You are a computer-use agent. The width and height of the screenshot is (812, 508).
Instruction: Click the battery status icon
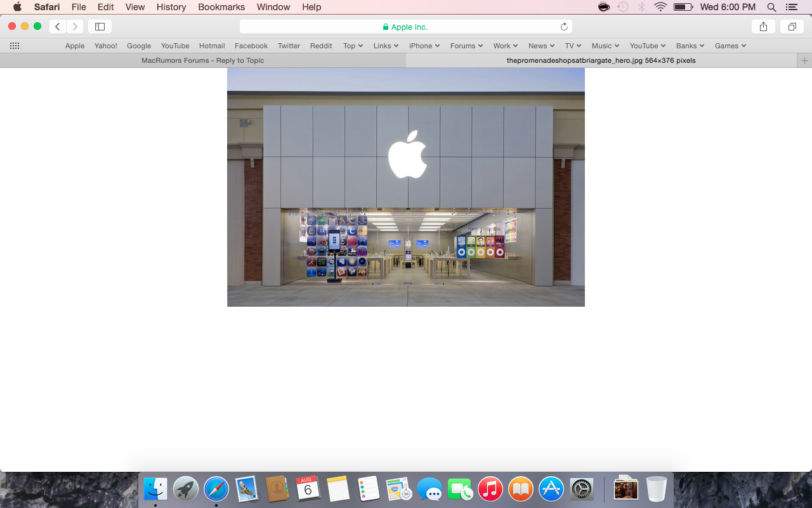point(683,7)
